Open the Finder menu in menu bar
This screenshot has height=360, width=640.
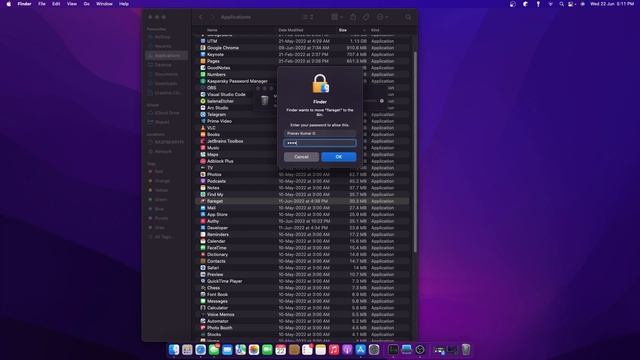pyautogui.click(x=24, y=4)
